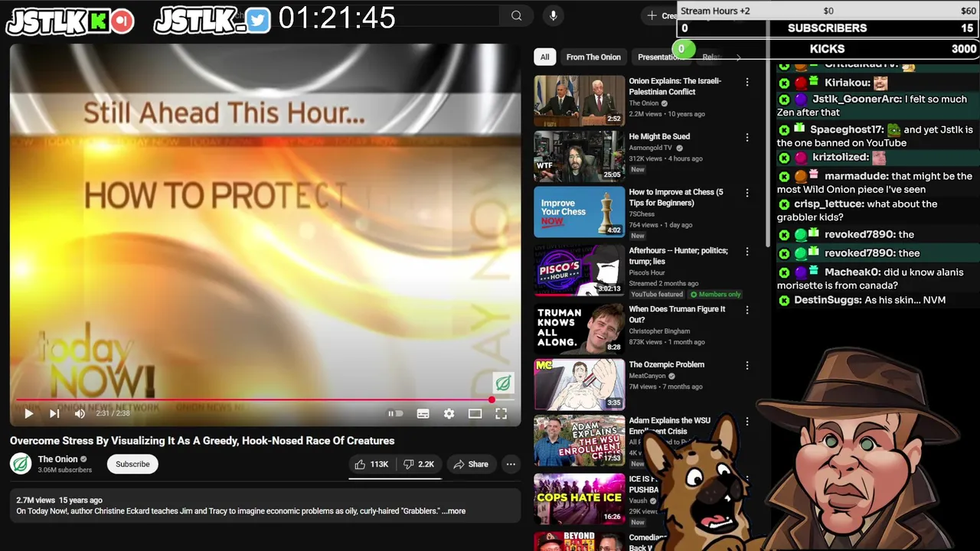980x551 pixels.
Task: Open Pisco's Hour Afterhours title
Action: pyautogui.click(x=678, y=256)
